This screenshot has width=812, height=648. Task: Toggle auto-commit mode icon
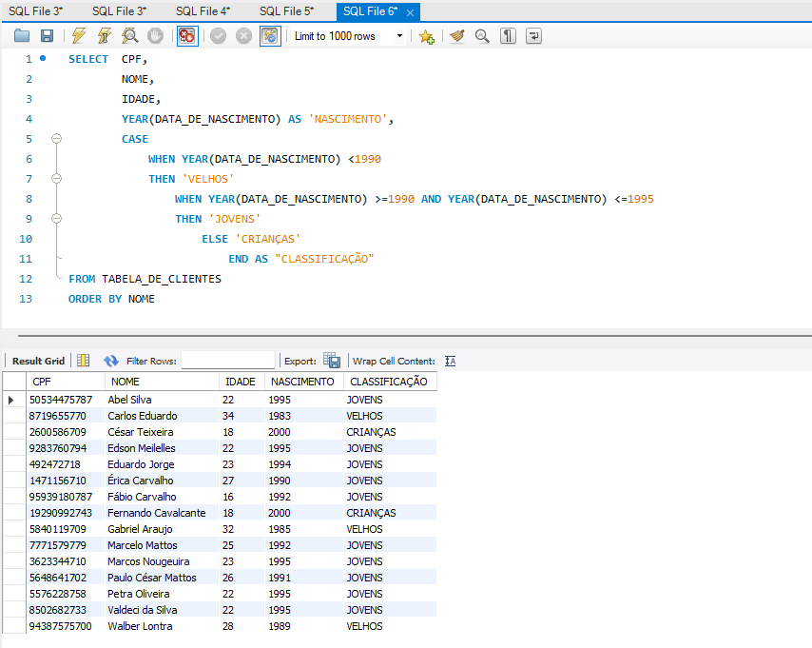point(270,36)
